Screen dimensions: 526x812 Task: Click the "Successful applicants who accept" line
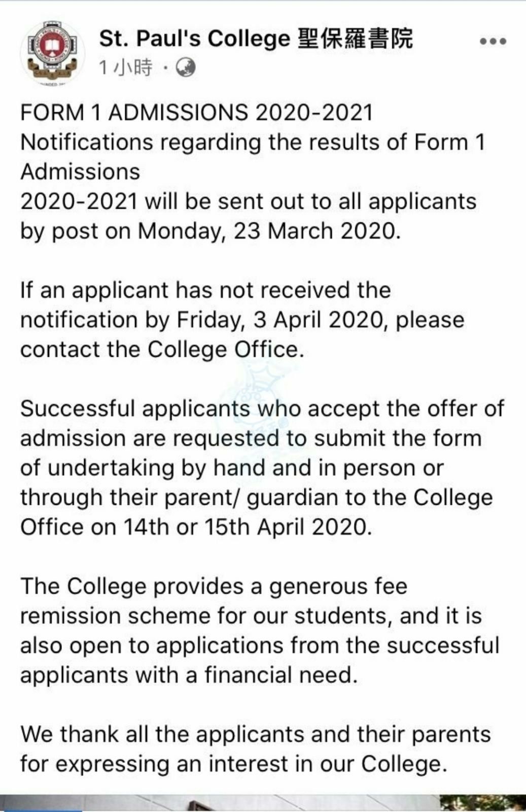262,409
